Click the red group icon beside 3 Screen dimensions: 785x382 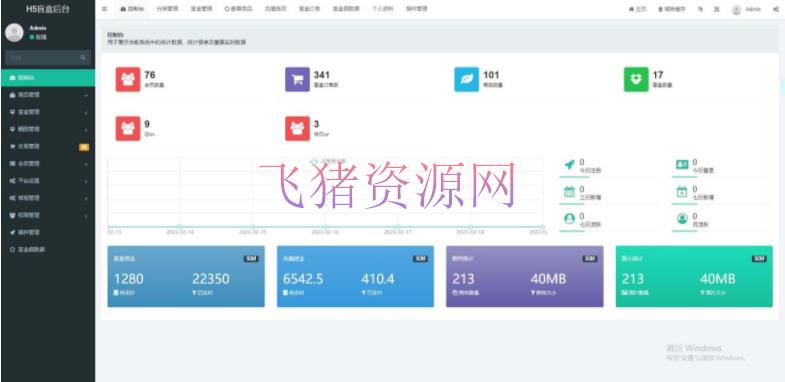point(297,129)
